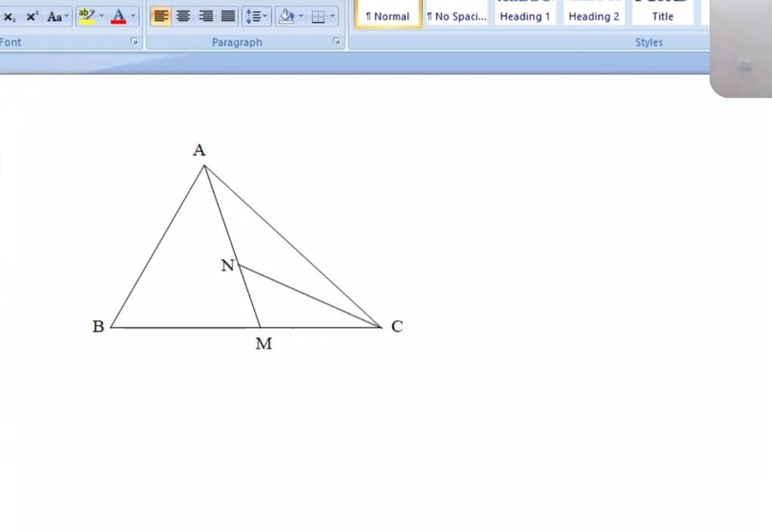
Task: Justify the paragraph text
Action: 228,17
